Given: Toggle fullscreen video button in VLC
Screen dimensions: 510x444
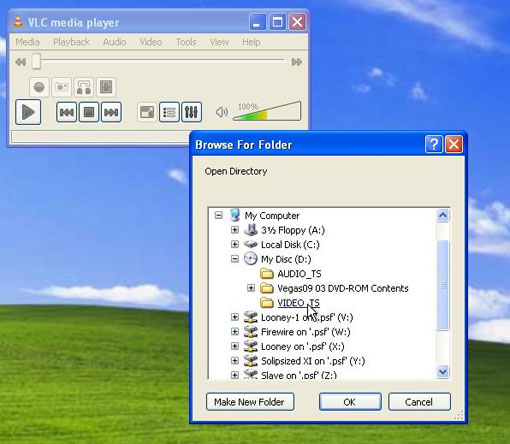Looking at the screenshot, I should pos(147,112).
